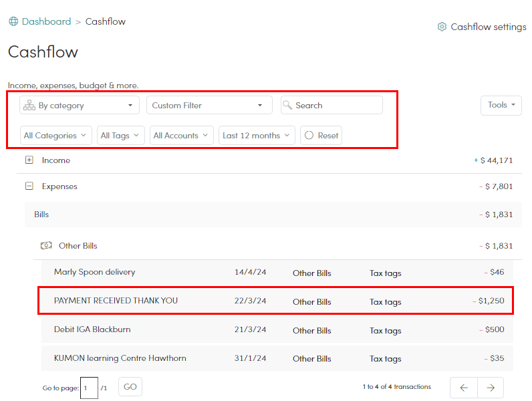Click the Go to page number field
The height and width of the screenshot is (401, 532).
tap(88, 388)
